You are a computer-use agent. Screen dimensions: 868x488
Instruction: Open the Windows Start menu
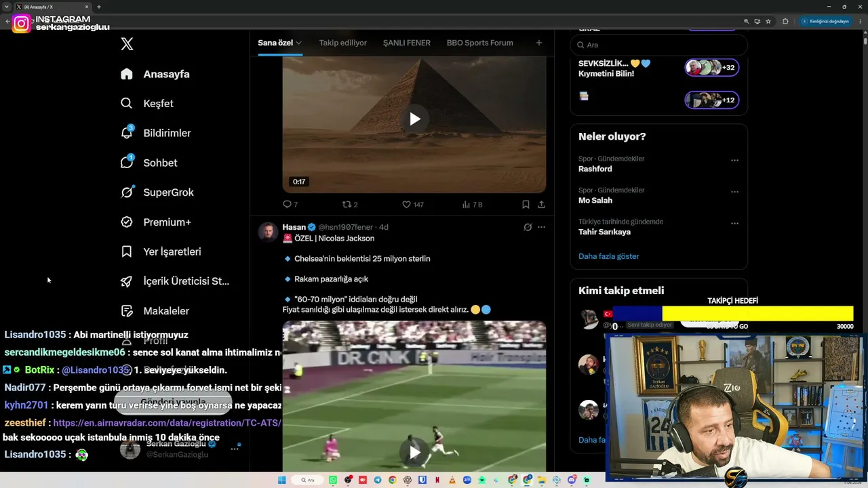tap(282, 480)
